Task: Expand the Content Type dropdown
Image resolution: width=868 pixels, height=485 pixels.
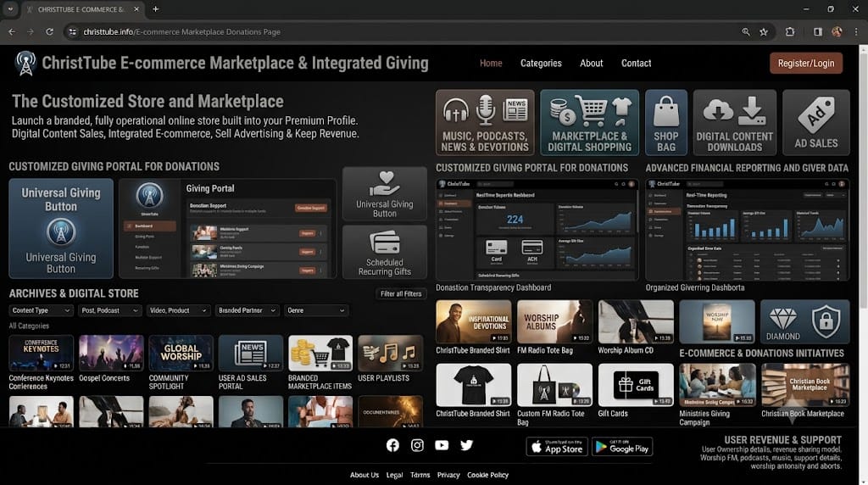Action: 41,310
